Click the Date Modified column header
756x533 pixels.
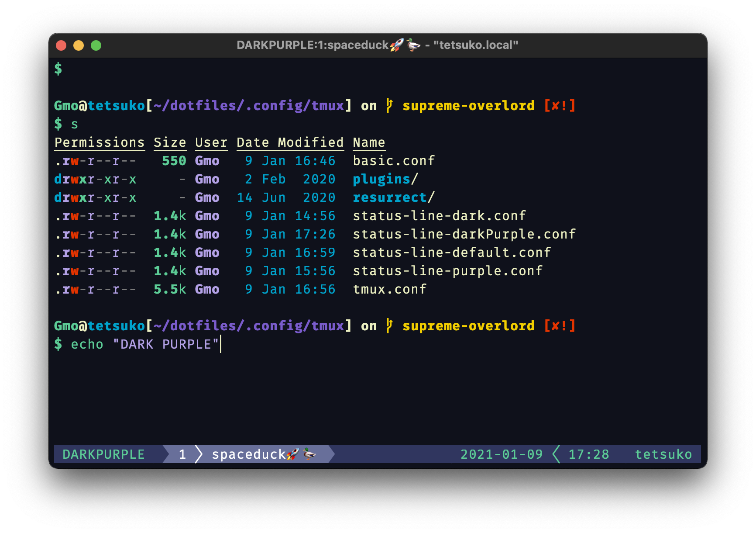coord(290,143)
